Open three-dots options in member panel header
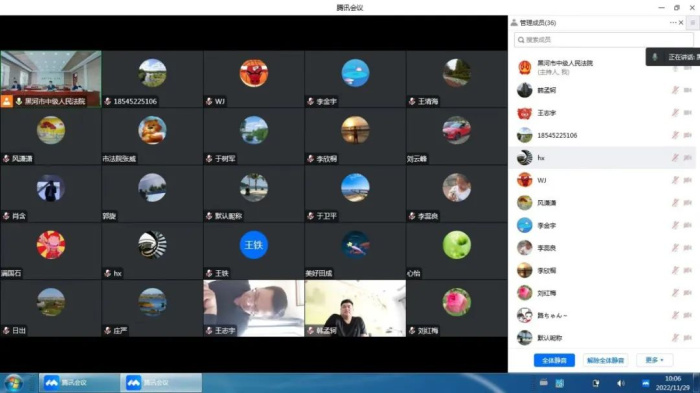Screen dimensions: 700x393 [x=672, y=22]
